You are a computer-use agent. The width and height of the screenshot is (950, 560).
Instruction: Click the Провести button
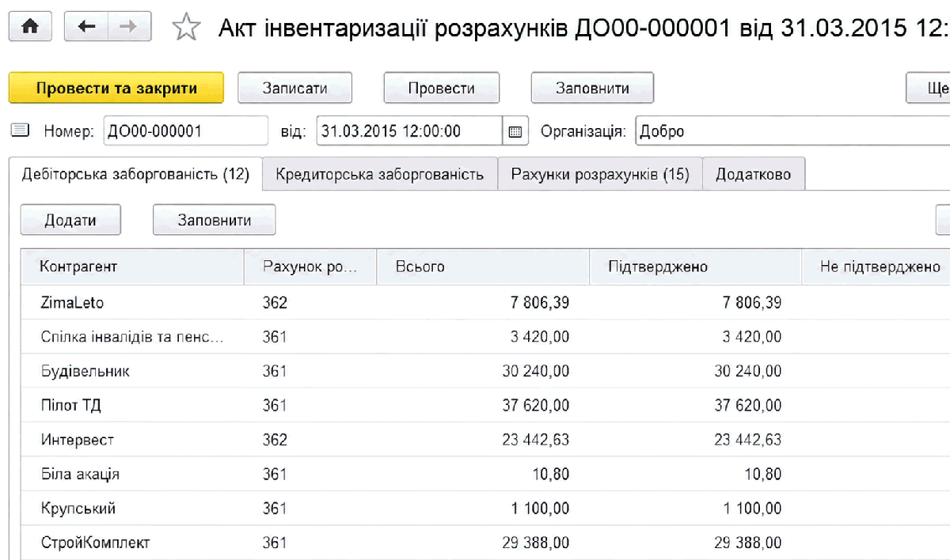click(442, 88)
